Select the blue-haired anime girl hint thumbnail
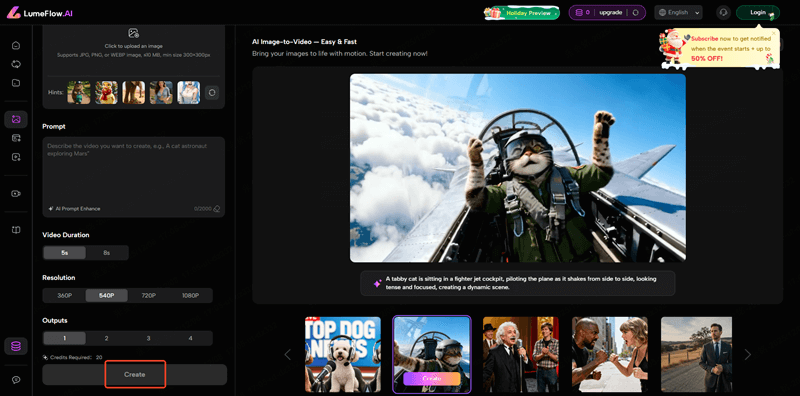The image size is (800, 396). [x=189, y=93]
